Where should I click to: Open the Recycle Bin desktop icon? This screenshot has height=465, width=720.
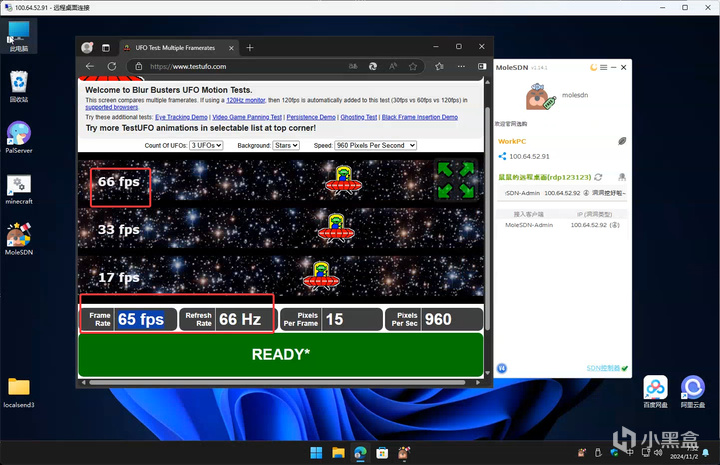[19, 86]
